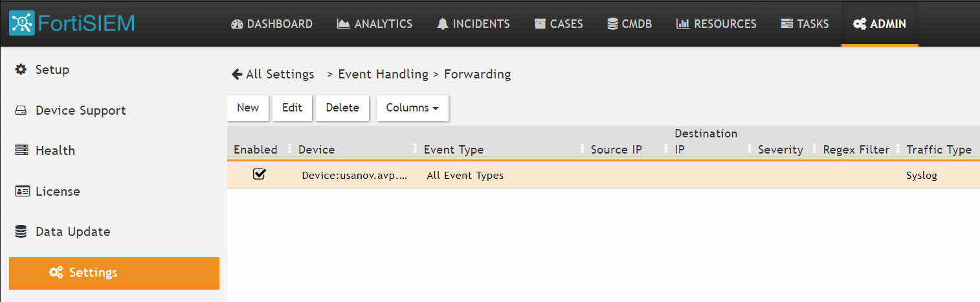Open the Device column menu handle
980x302 pixels.
point(415,149)
